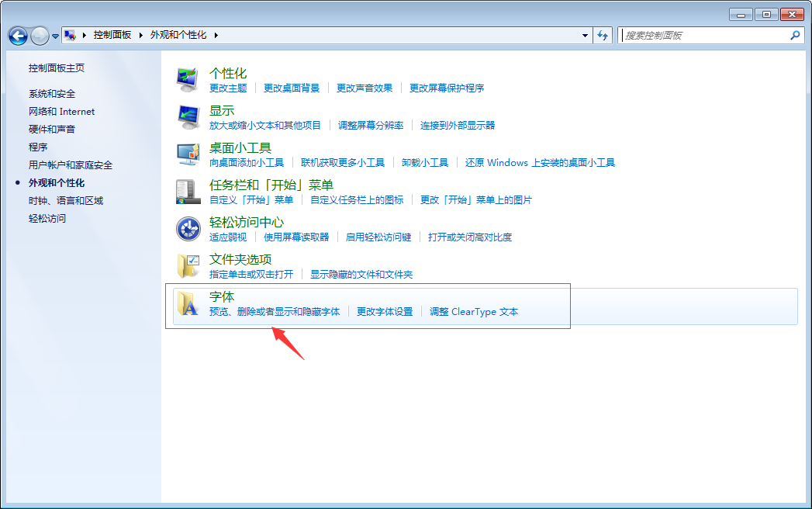Click the 文件夹选项 heading
Viewport: 812px width, 509px height.
(240, 259)
